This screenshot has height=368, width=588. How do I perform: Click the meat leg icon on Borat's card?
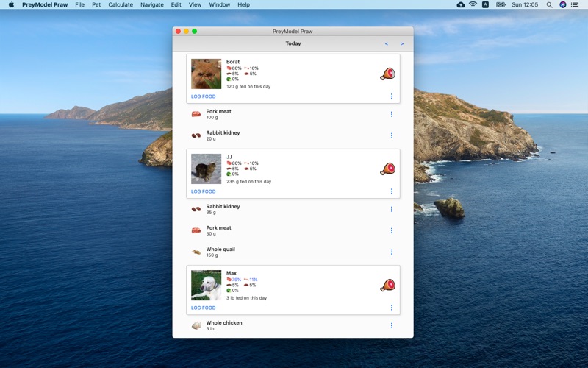(387, 74)
